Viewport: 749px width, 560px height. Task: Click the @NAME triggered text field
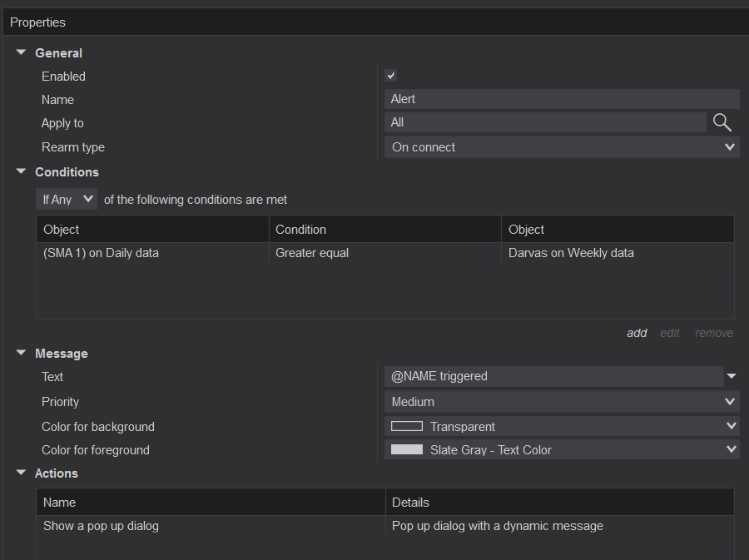coord(553,376)
